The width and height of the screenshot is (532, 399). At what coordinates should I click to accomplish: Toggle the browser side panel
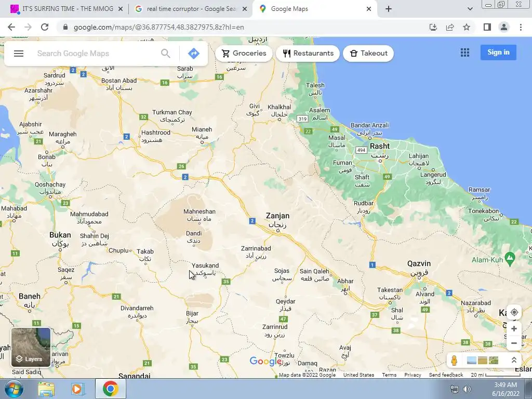[487, 27]
